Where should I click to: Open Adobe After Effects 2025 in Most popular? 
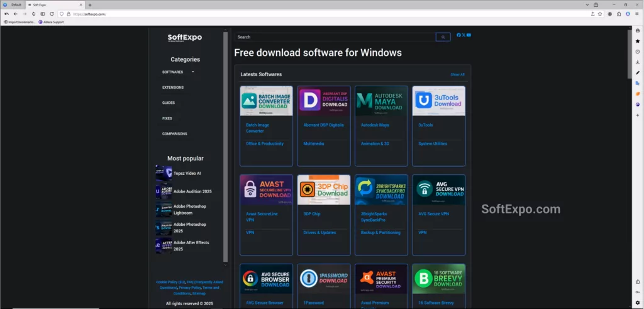click(191, 245)
